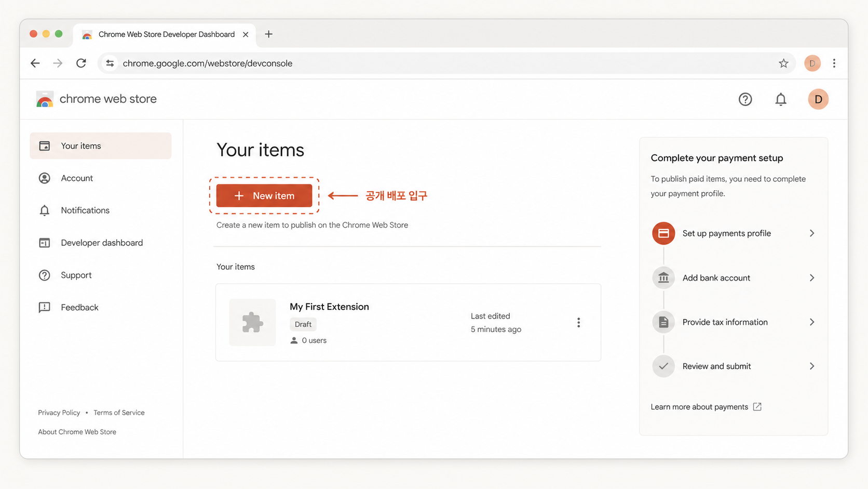Image resolution: width=868 pixels, height=489 pixels.
Task: Click Developer dashboard icon in sidebar
Action: coord(45,243)
